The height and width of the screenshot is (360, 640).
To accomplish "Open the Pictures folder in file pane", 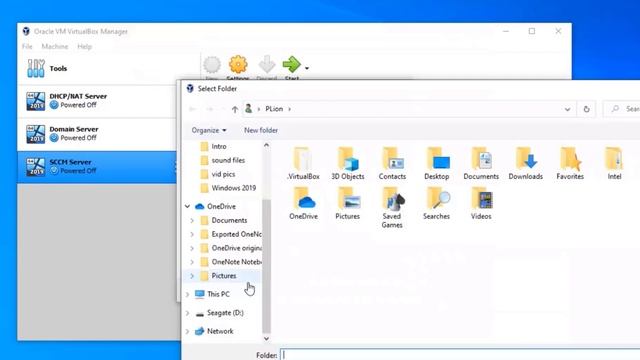I will 348,203.
